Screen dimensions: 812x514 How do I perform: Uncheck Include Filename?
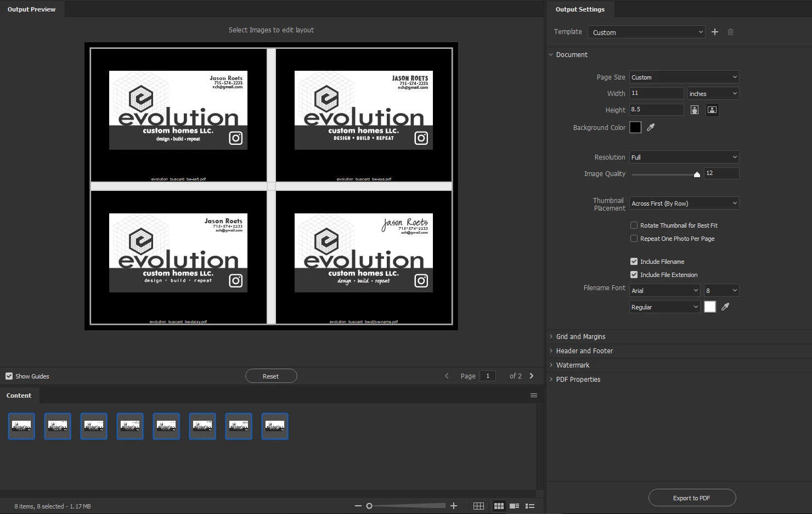(x=634, y=261)
